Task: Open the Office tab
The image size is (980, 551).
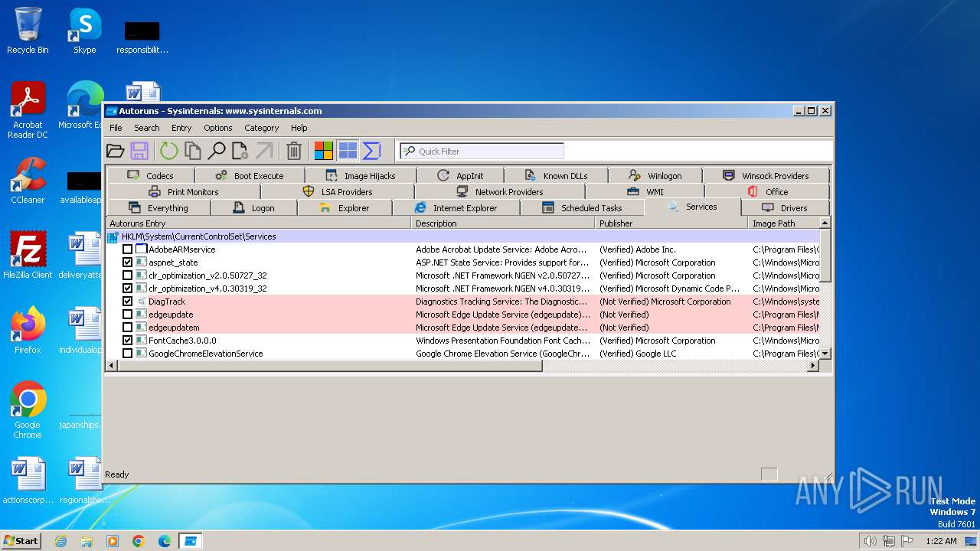Action: click(767, 191)
